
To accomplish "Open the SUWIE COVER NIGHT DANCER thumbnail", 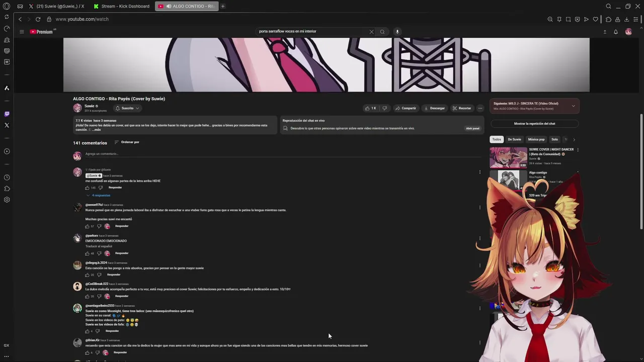I will coord(509,157).
